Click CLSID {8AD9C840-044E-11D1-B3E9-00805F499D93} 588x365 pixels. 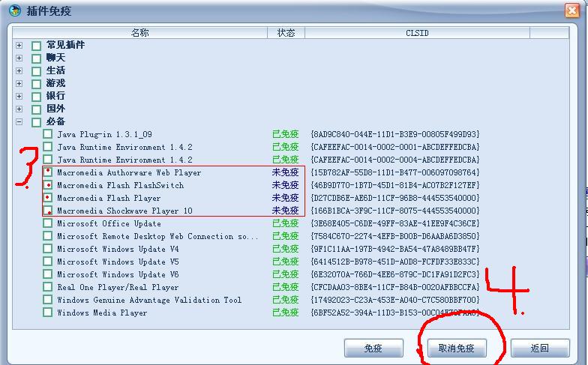(395, 134)
